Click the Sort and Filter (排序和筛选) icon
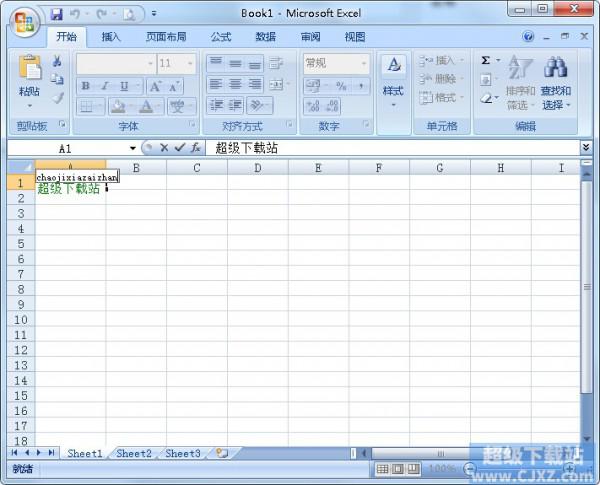Screen dimensions: 600x485 pyautogui.click(x=520, y=69)
